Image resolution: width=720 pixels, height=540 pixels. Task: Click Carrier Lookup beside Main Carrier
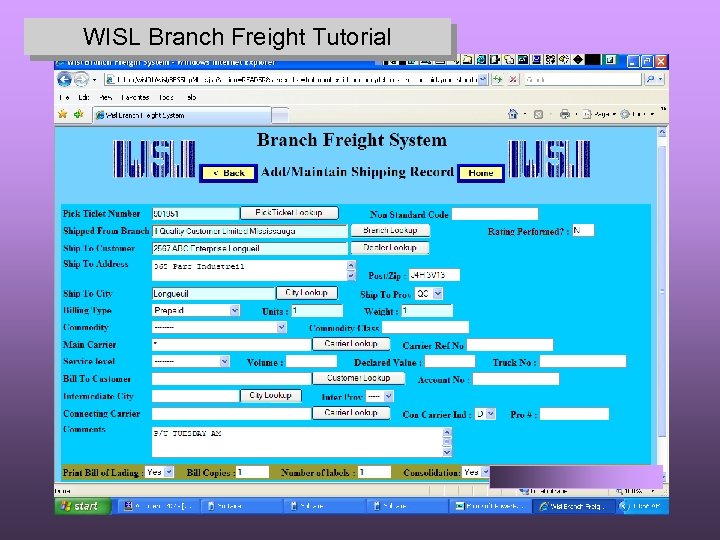pyautogui.click(x=351, y=343)
